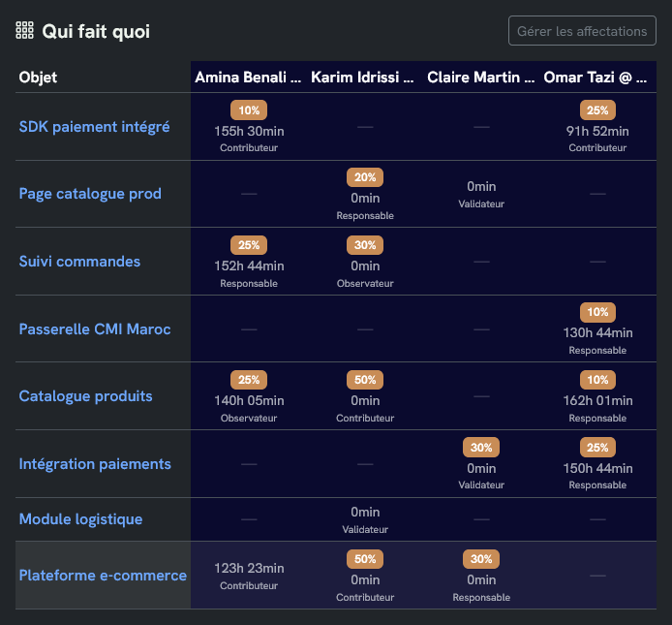Open the Module logistique item
Screen dimensions: 672x625
[x=80, y=519]
